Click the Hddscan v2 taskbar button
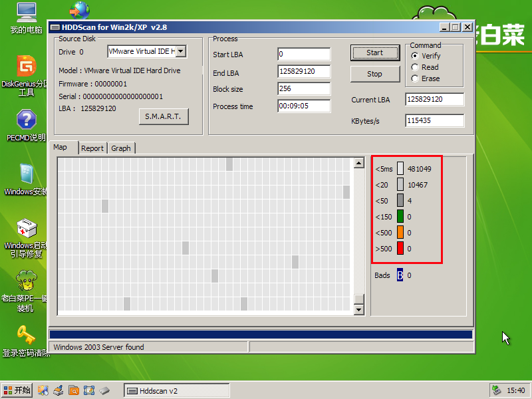Viewport: 532px width, 399px height. pyautogui.click(x=176, y=390)
